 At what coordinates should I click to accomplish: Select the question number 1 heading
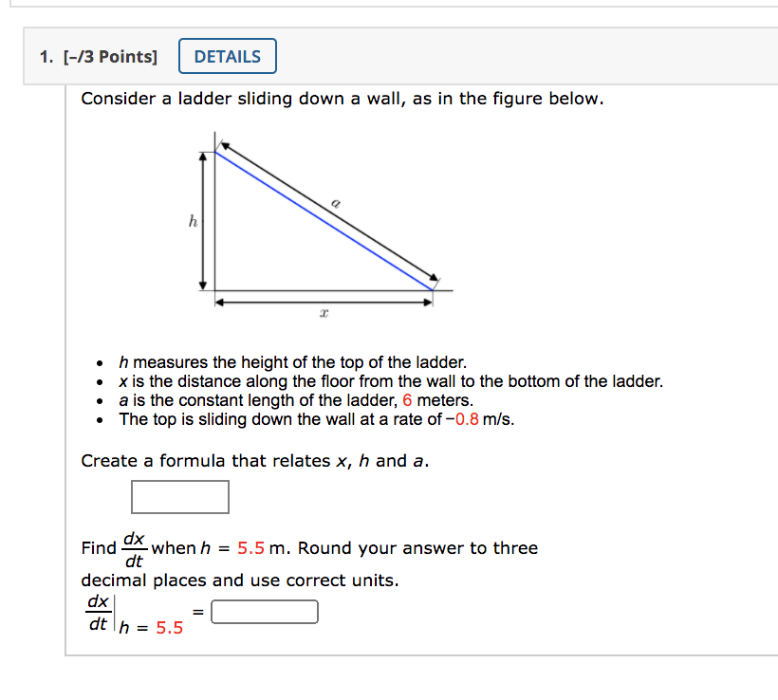click(44, 56)
